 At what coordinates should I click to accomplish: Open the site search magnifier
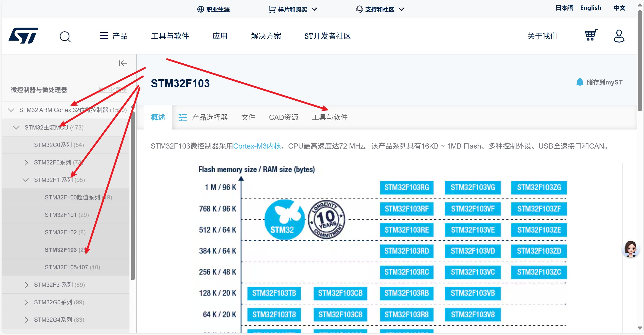tap(65, 37)
